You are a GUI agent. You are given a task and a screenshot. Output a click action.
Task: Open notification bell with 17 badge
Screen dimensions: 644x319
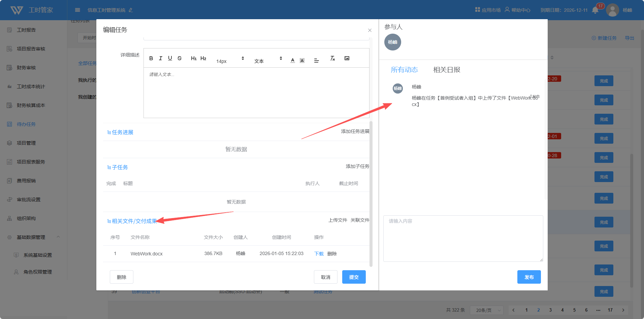point(595,10)
